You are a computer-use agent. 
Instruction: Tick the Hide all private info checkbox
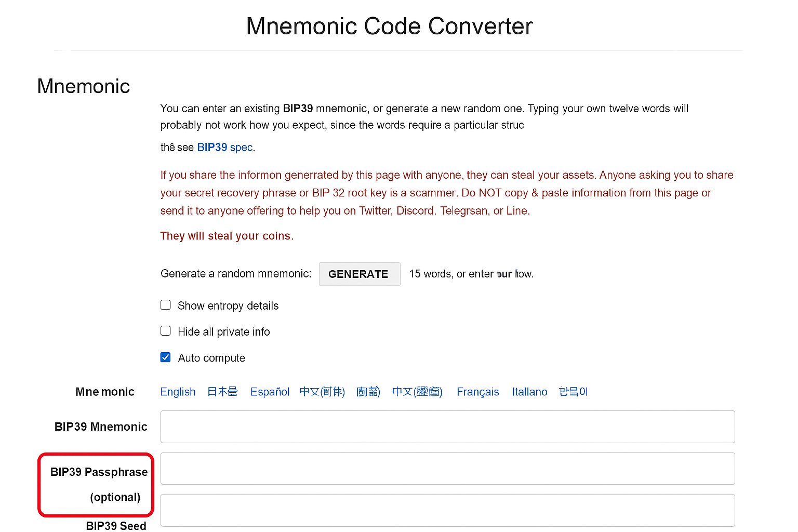click(x=166, y=331)
